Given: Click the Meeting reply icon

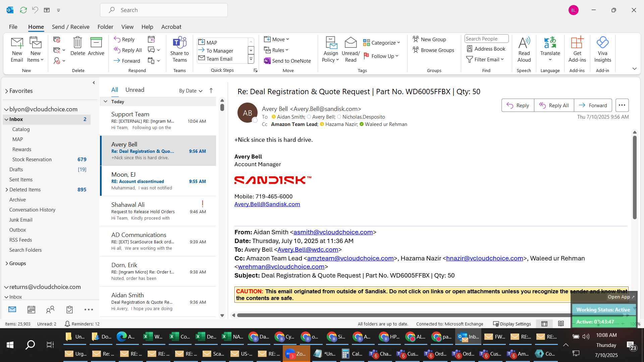Looking at the screenshot, I should point(151,40).
